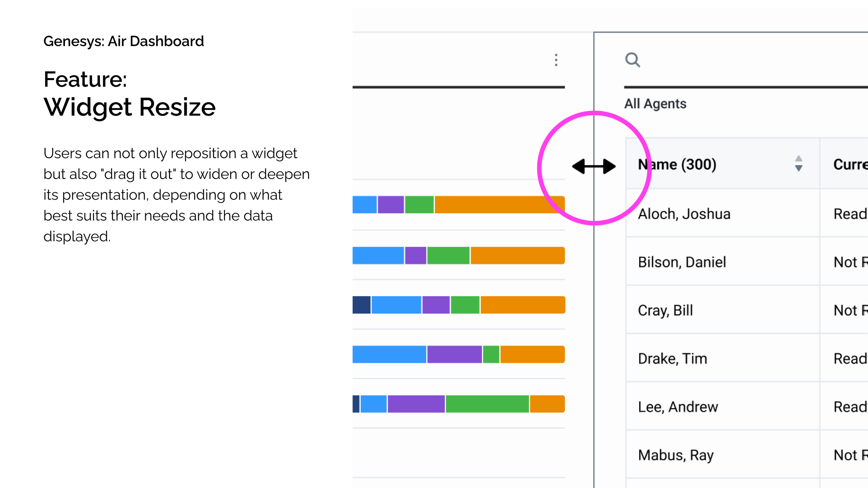Click Lee, Andrew in the table
Image resolution: width=868 pixels, height=488 pixels.
click(678, 407)
